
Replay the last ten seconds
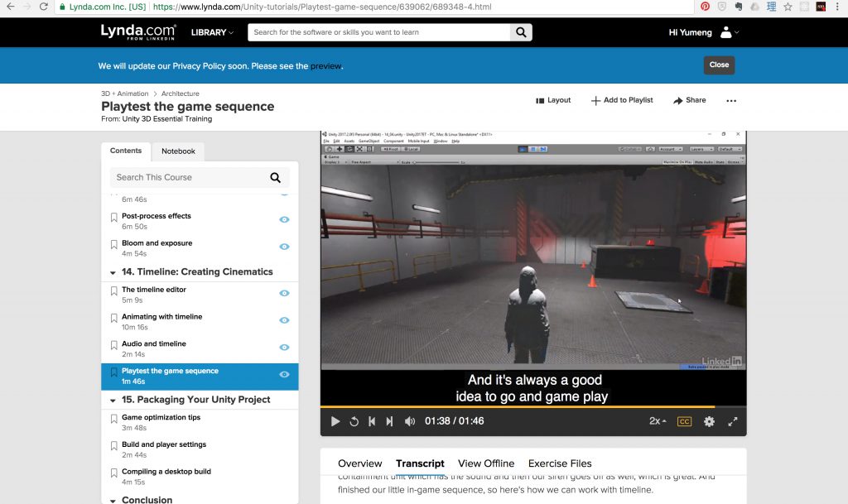click(x=354, y=421)
